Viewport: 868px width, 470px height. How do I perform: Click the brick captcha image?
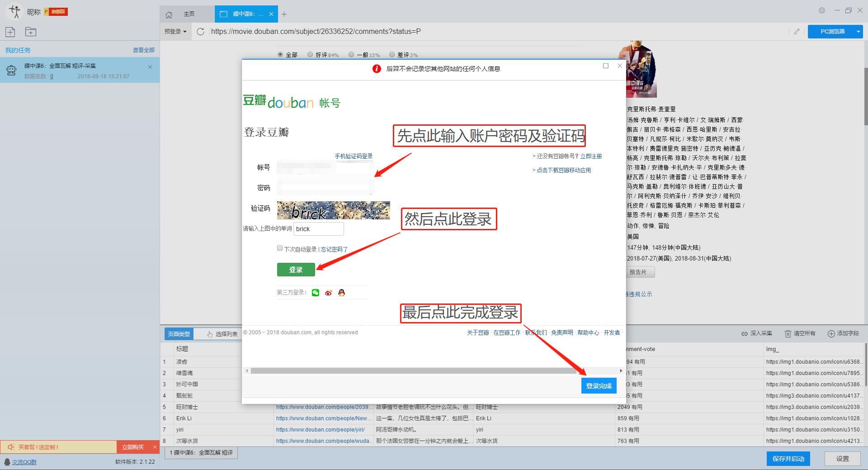(333, 210)
